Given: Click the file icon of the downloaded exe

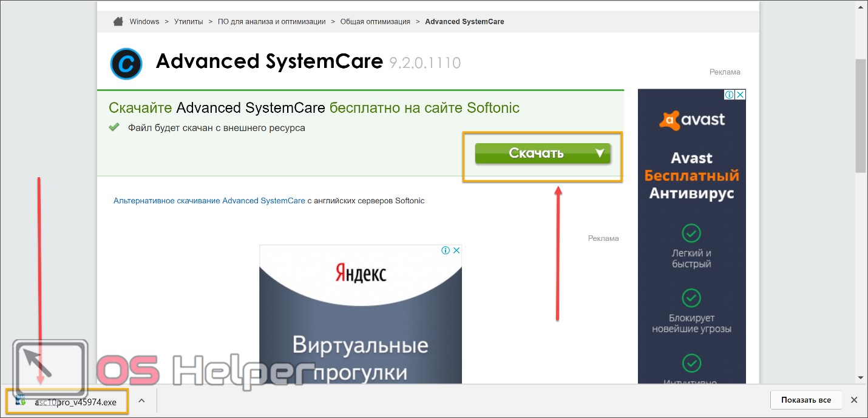Looking at the screenshot, I should (21, 400).
